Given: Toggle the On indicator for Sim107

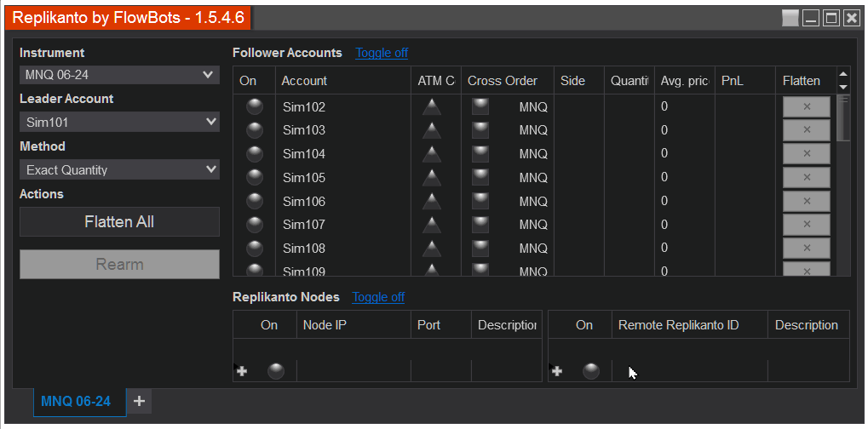Looking at the screenshot, I should click(255, 225).
